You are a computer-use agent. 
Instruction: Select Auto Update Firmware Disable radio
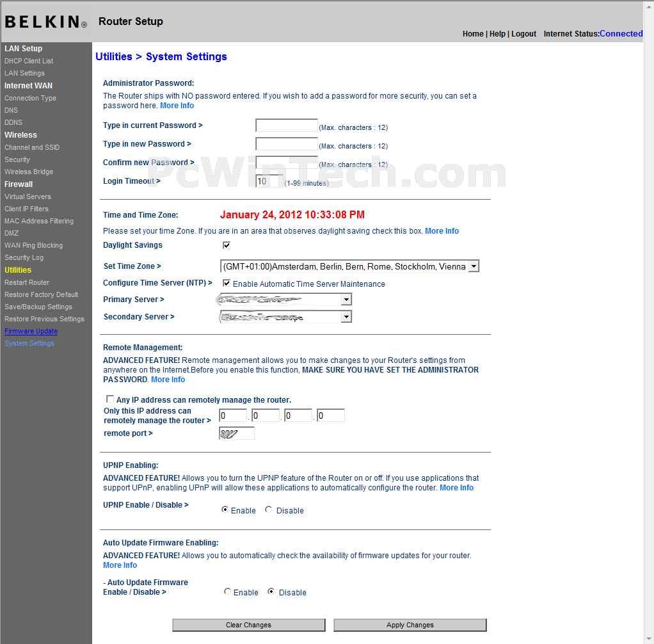271,591
